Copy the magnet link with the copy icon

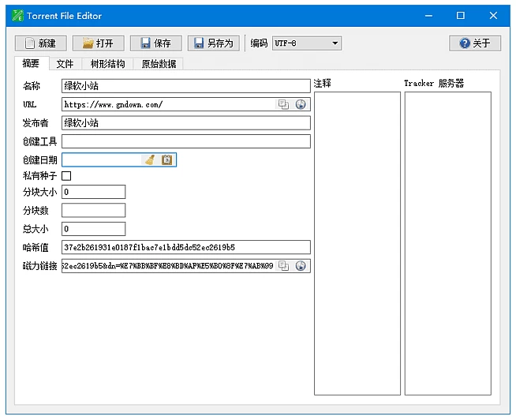284,266
